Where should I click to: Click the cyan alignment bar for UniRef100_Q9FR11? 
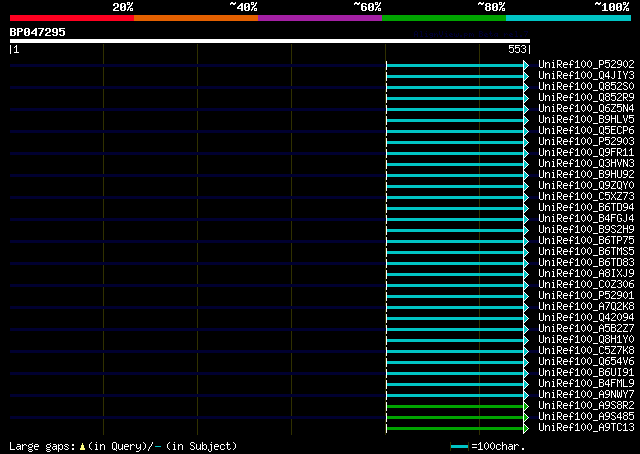coord(455,154)
